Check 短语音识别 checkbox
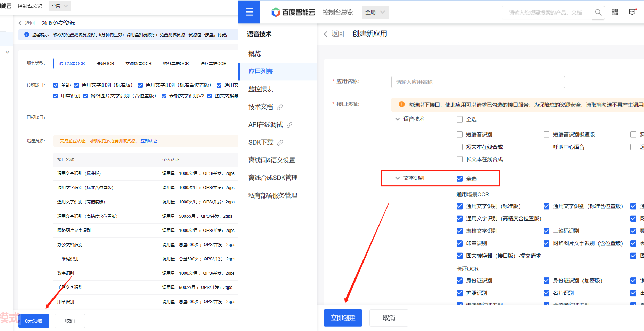This screenshot has width=644, height=331. pyautogui.click(x=459, y=135)
